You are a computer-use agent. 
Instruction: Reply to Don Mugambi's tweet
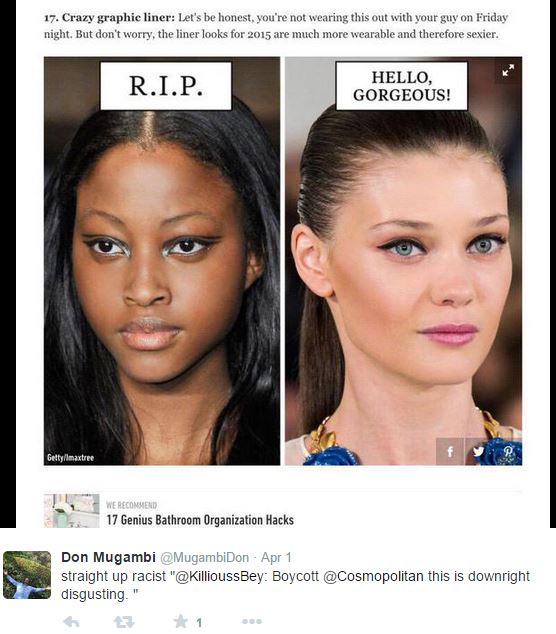point(72,621)
